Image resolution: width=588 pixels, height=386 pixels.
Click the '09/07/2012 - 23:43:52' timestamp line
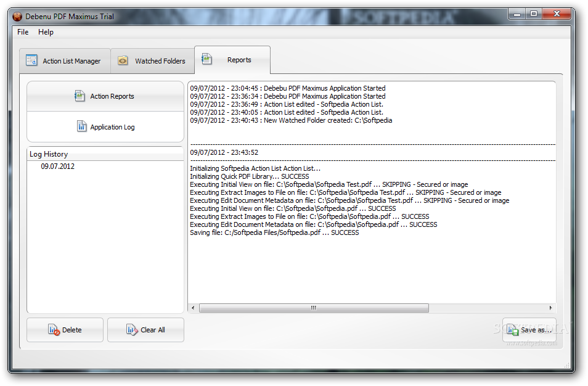[224, 152]
